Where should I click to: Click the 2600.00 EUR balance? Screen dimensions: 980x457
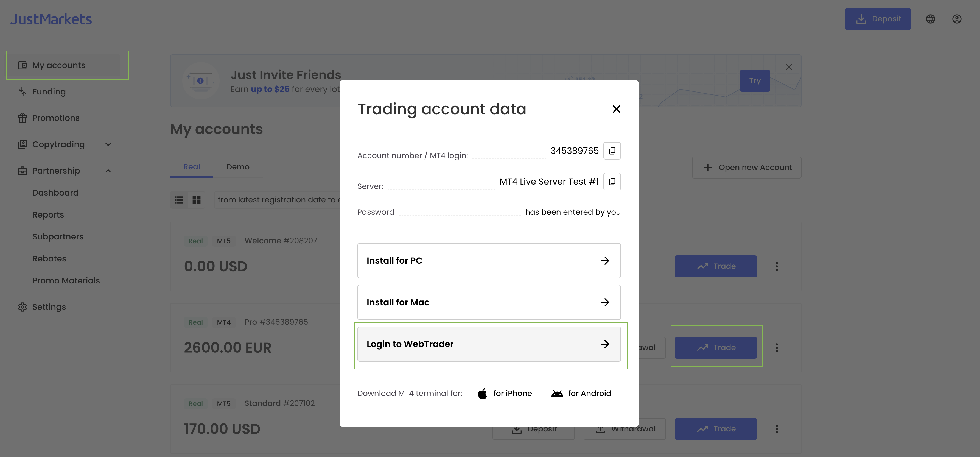(x=228, y=348)
